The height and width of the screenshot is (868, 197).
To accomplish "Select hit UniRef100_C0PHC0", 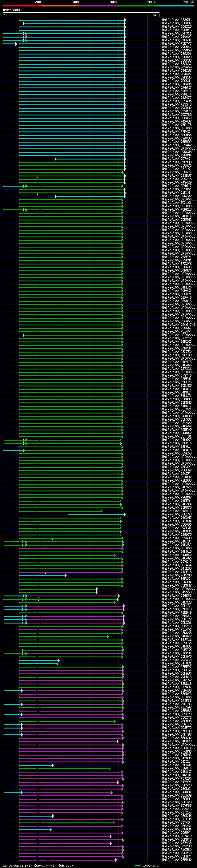I will pyautogui.click(x=177, y=118).
